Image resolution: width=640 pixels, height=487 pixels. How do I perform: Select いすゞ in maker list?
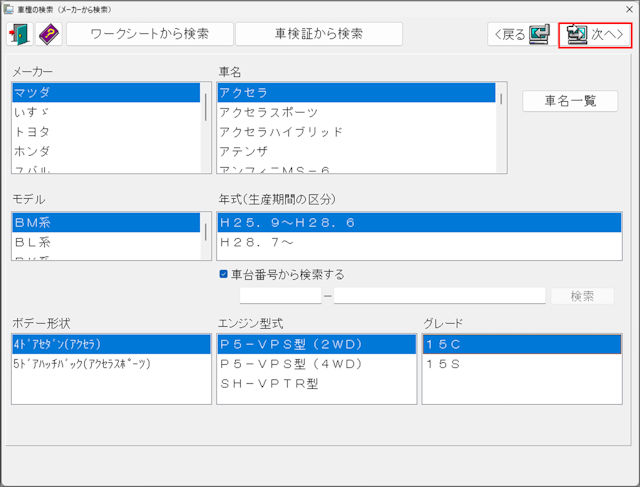(x=106, y=112)
